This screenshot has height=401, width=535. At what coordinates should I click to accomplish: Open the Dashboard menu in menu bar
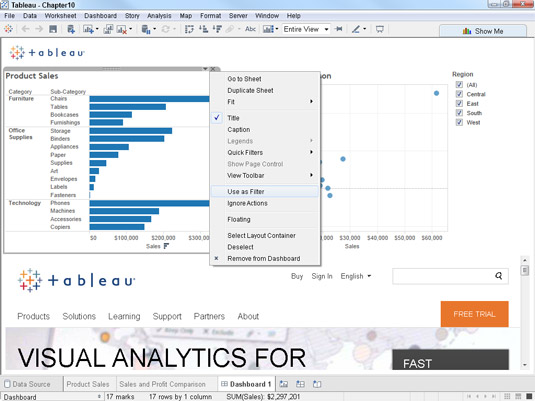tap(100, 16)
